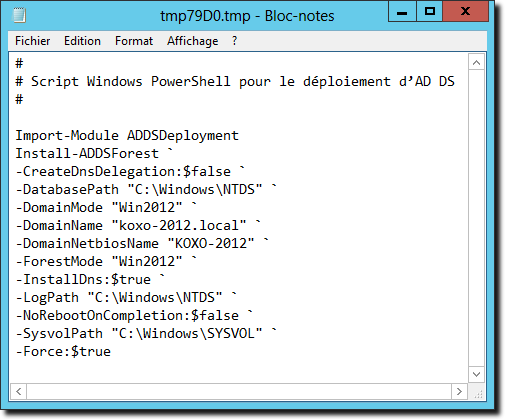
Task: Close the tmp79D0.tmp Bloc-notes window
Action: click(x=465, y=12)
